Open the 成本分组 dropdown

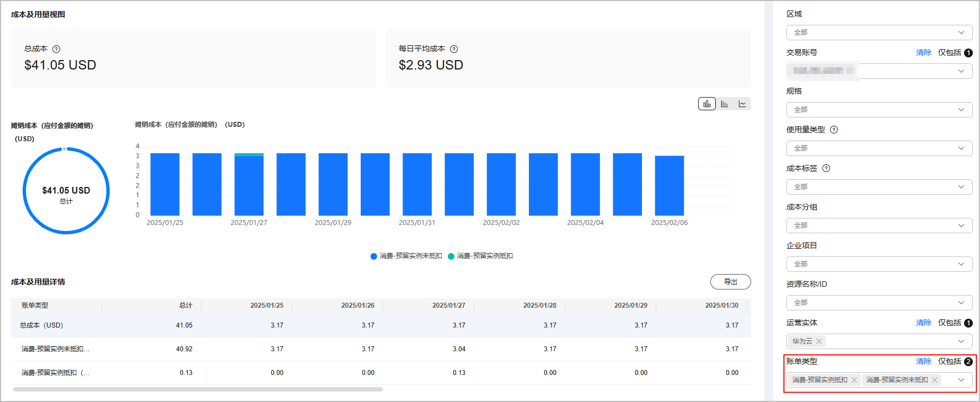pyautogui.click(x=879, y=226)
